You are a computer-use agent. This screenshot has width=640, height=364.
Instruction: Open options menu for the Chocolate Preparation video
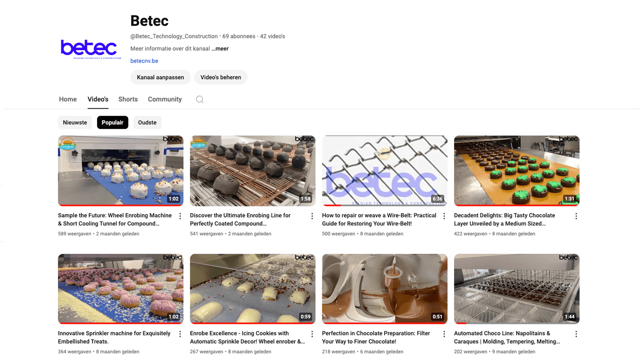coord(444,334)
